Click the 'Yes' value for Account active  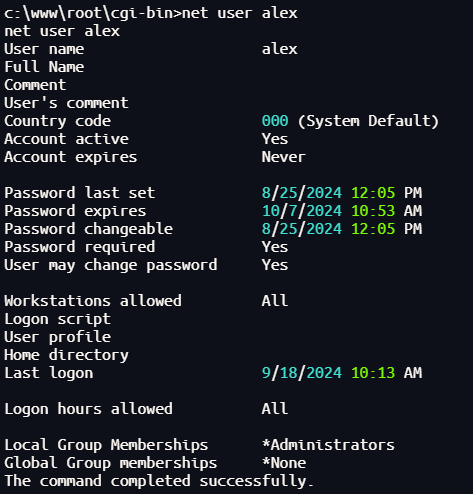click(x=275, y=139)
